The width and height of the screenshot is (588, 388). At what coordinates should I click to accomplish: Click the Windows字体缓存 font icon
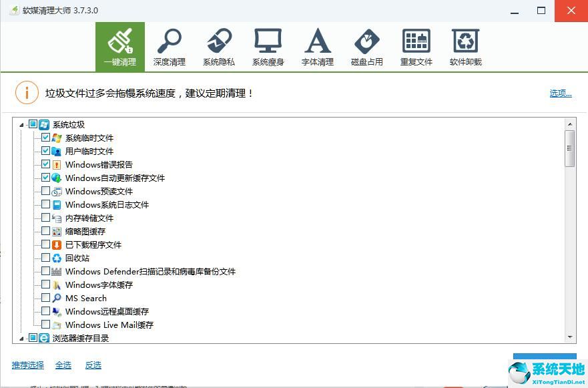click(x=57, y=284)
